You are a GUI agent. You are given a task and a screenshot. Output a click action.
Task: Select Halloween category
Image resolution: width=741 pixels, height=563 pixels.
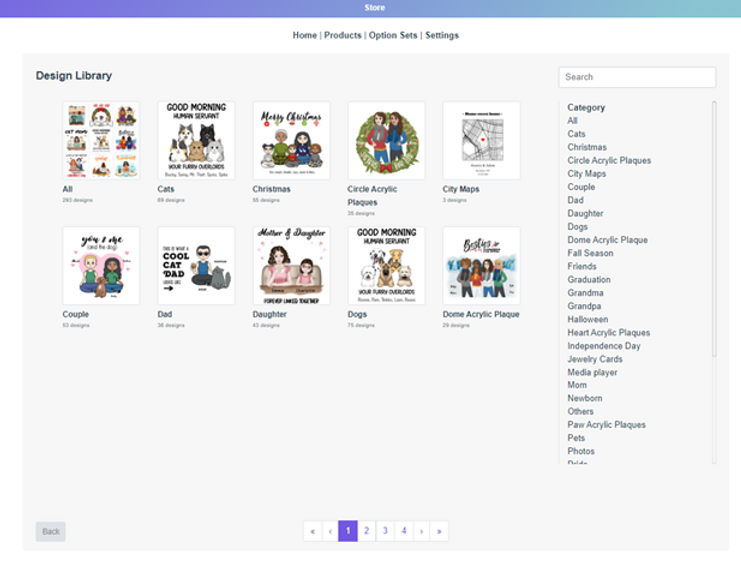tap(587, 319)
